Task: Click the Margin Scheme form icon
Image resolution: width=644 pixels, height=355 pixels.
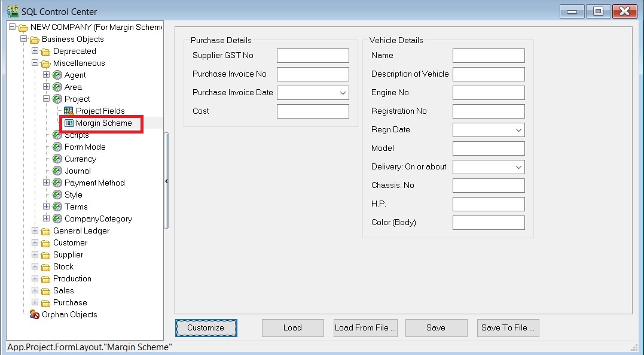Action: pos(69,123)
